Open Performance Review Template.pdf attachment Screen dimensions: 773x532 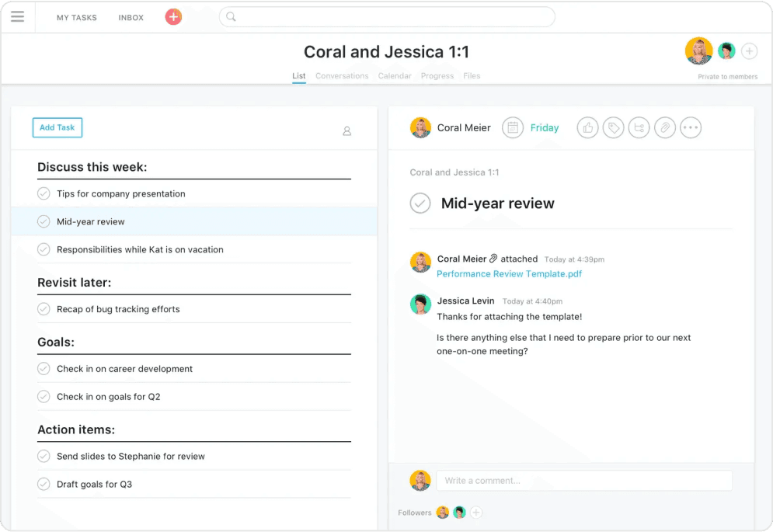[x=509, y=274]
